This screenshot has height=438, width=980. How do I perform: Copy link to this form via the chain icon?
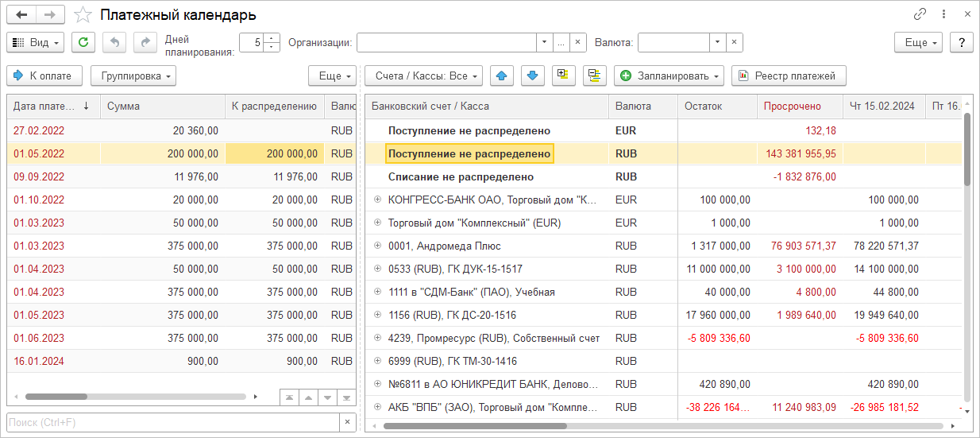920,14
